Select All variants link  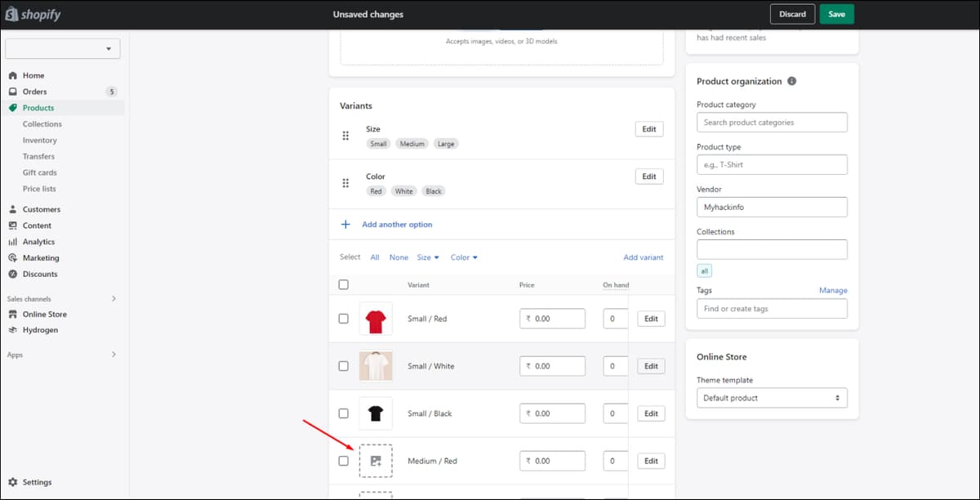(375, 257)
